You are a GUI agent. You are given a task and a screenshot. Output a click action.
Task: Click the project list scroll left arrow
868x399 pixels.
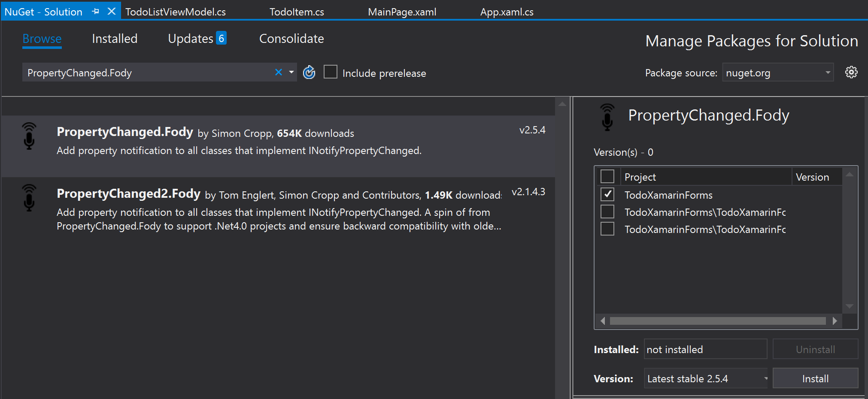(x=603, y=321)
